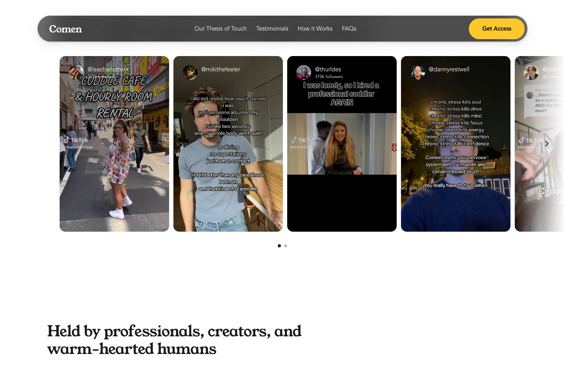Viewport: 565px width, 392px height.
Task: Open How it Works
Action: 315,29
